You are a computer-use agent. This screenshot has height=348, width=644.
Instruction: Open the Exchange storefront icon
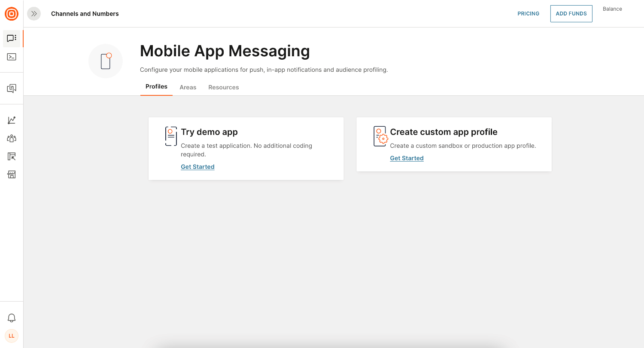click(x=12, y=174)
